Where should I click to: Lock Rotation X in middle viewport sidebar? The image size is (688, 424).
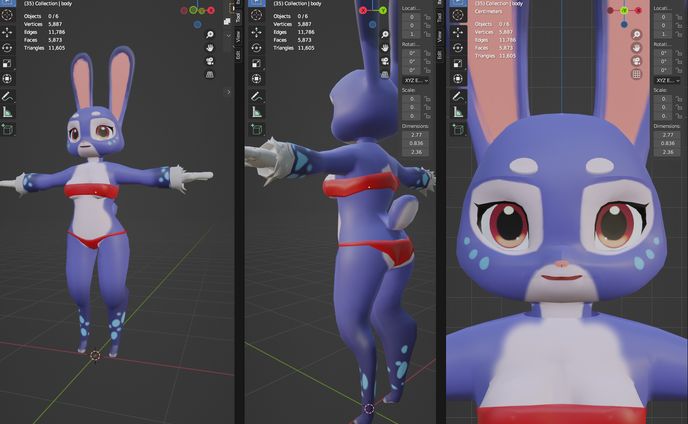click(427, 53)
